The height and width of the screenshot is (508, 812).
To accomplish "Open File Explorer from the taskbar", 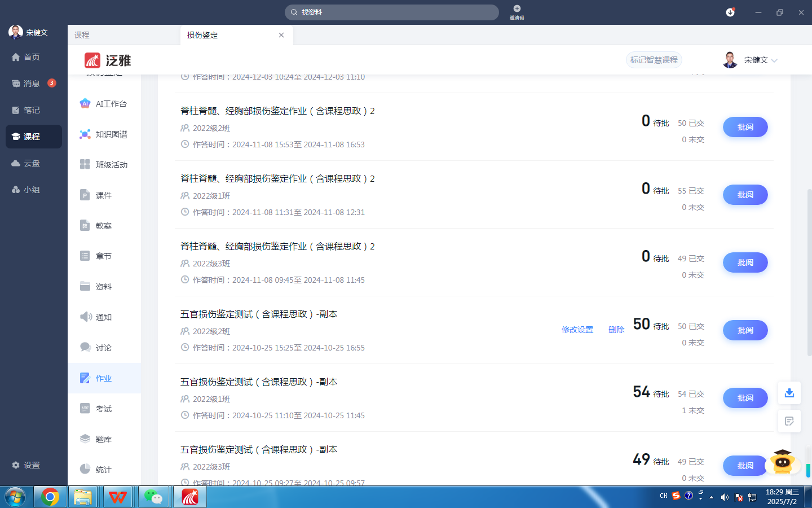I will coord(83,497).
